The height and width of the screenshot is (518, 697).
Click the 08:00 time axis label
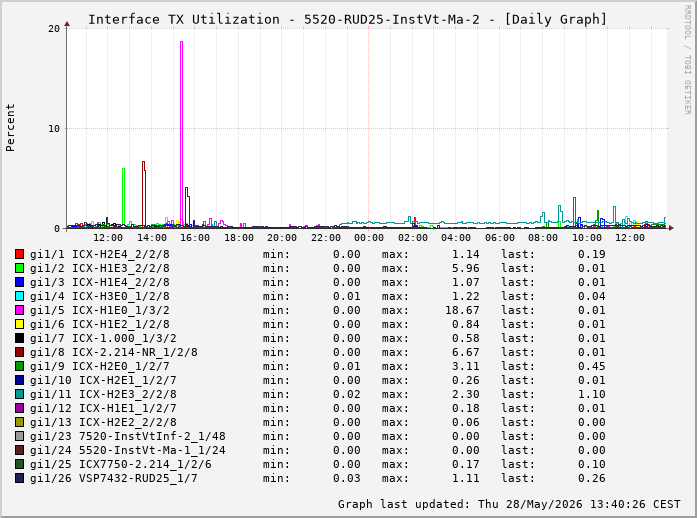(543, 238)
